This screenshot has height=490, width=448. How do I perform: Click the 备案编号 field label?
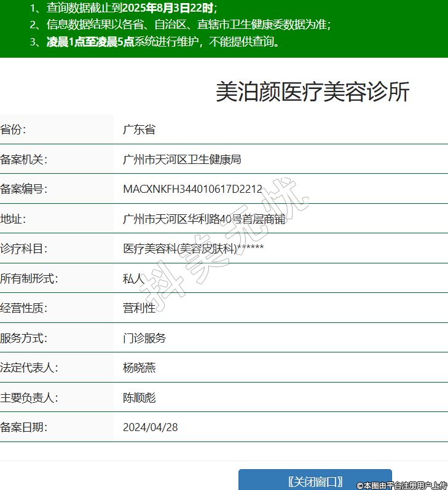pos(24,189)
